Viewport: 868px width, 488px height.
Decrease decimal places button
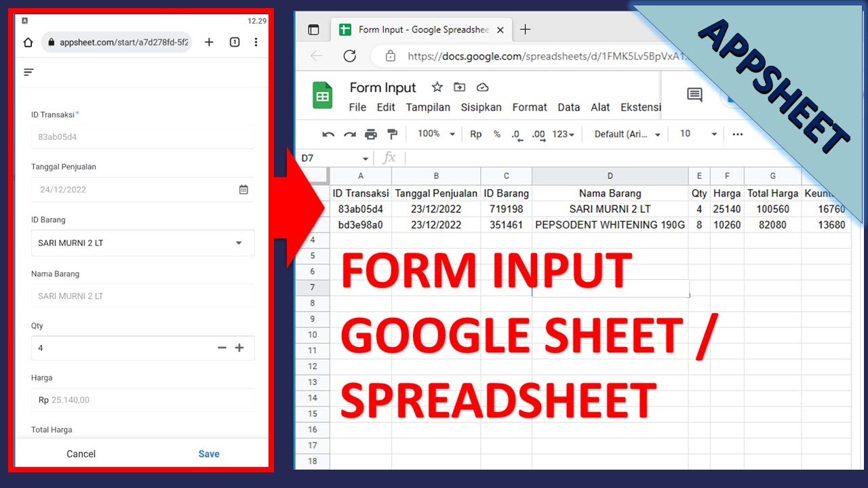point(517,135)
